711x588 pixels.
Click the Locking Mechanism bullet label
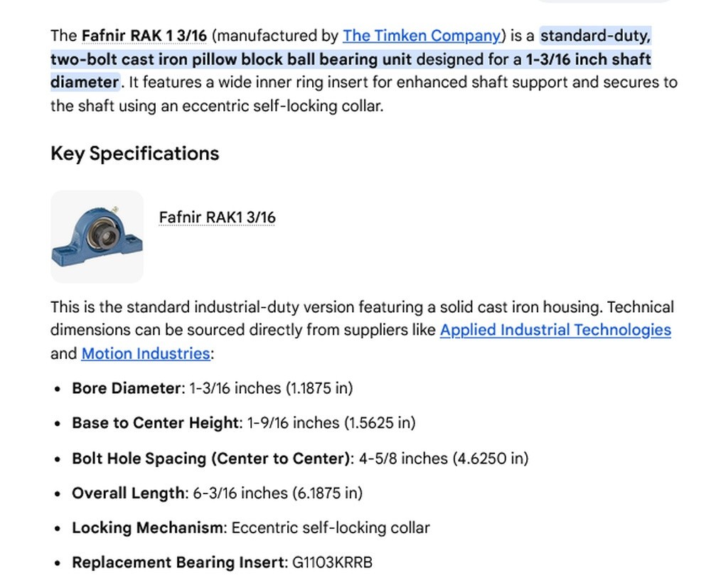coord(147,528)
